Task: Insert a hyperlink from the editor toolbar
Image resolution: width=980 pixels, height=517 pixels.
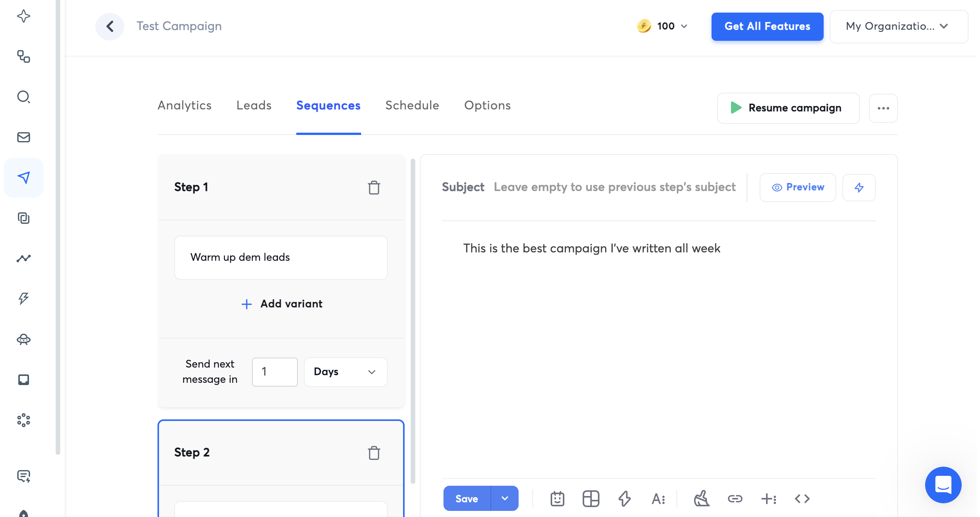Action: coord(735,498)
